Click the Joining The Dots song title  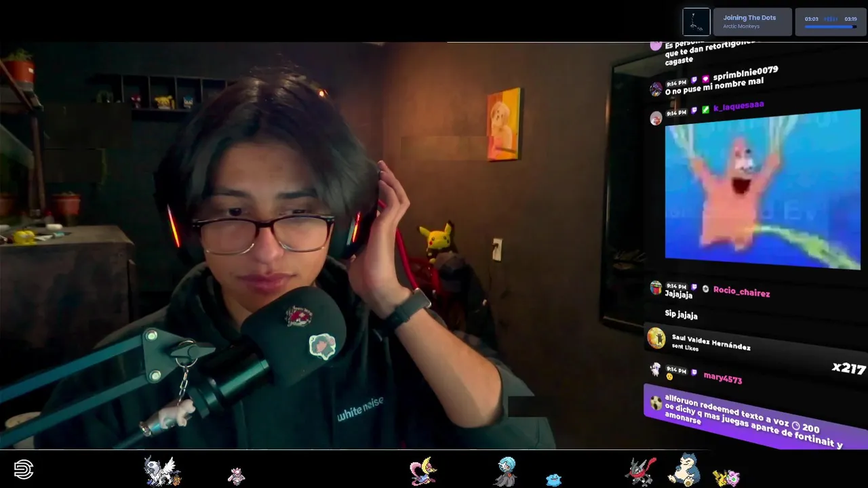749,18
